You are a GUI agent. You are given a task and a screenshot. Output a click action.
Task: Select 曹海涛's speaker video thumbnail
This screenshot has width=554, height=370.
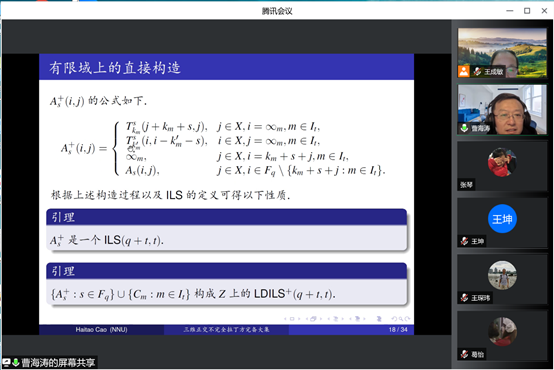[502, 110]
